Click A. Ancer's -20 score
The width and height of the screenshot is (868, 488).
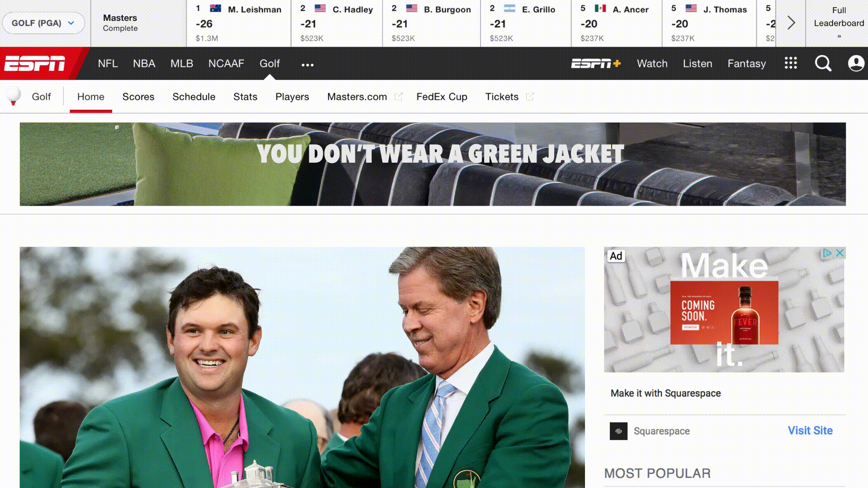(589, 24)
